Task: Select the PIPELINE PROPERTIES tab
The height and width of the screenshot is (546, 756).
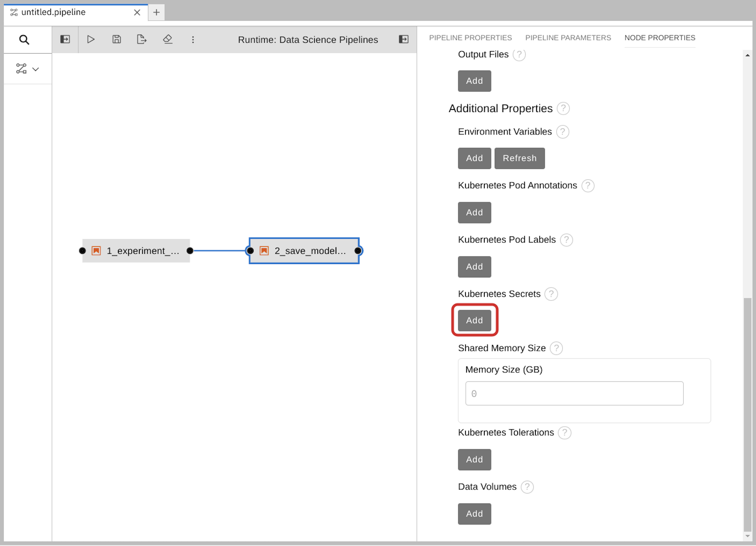Action: pos(469,38)
